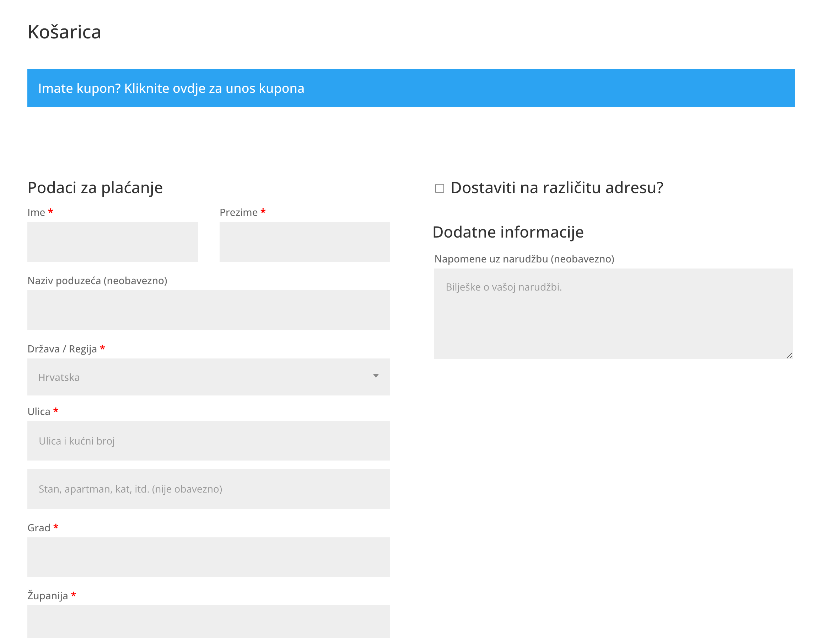Click the "Ulica i kućni broj" street field
The image size is (840, 638).
click(x=209, y=441)
